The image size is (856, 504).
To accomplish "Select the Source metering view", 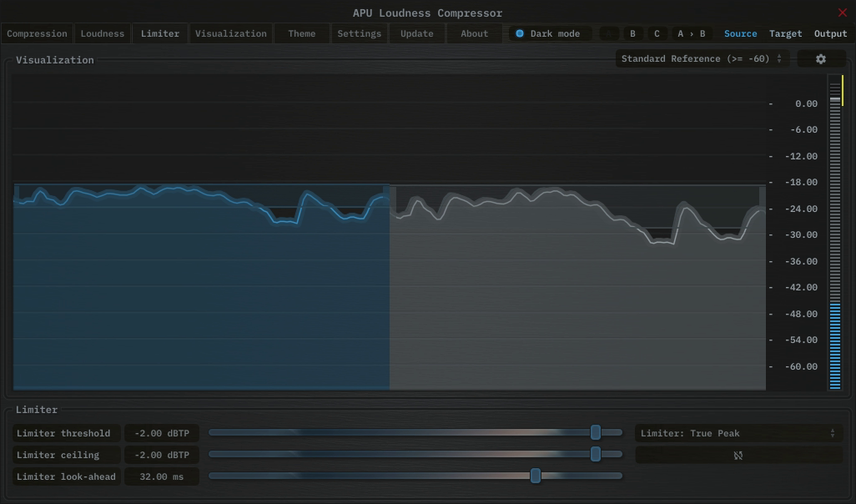I will point(740,33).
